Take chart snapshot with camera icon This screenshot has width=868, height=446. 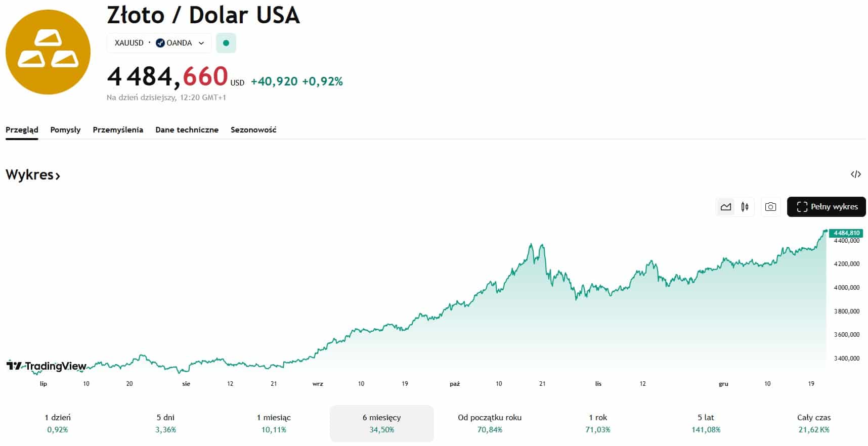tap(770, 207)
